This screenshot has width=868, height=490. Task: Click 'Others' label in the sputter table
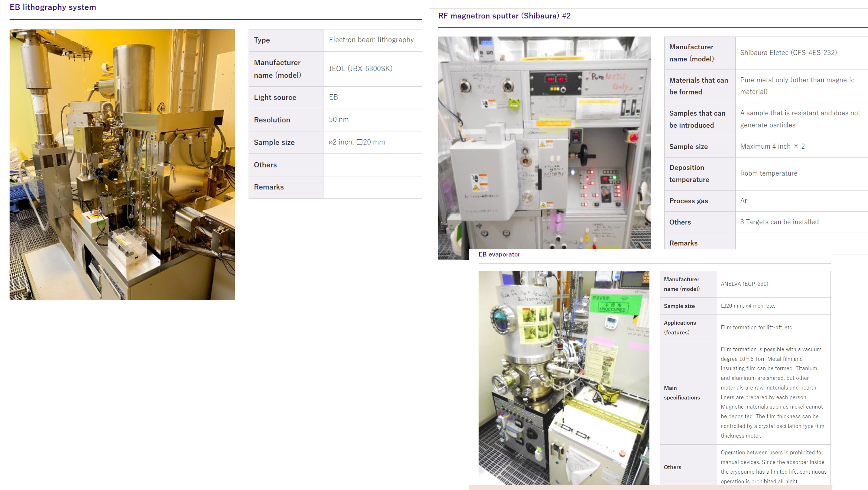point(680,222)
